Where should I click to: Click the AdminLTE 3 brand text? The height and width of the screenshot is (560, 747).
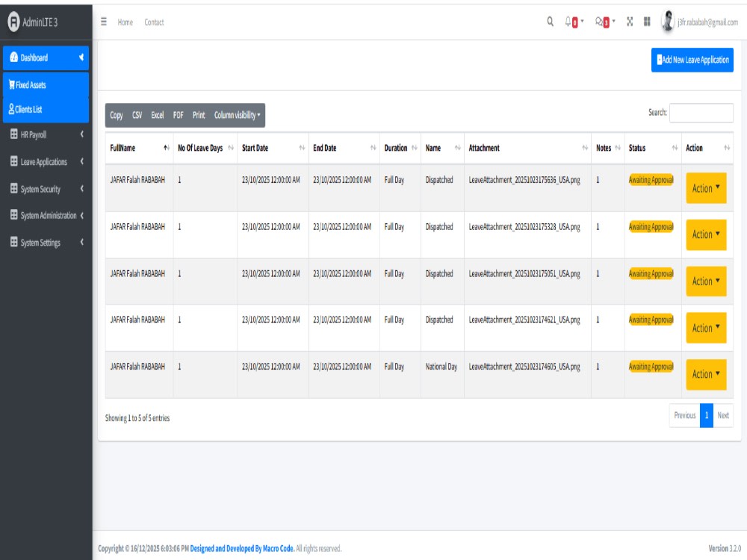coord(40,22)
